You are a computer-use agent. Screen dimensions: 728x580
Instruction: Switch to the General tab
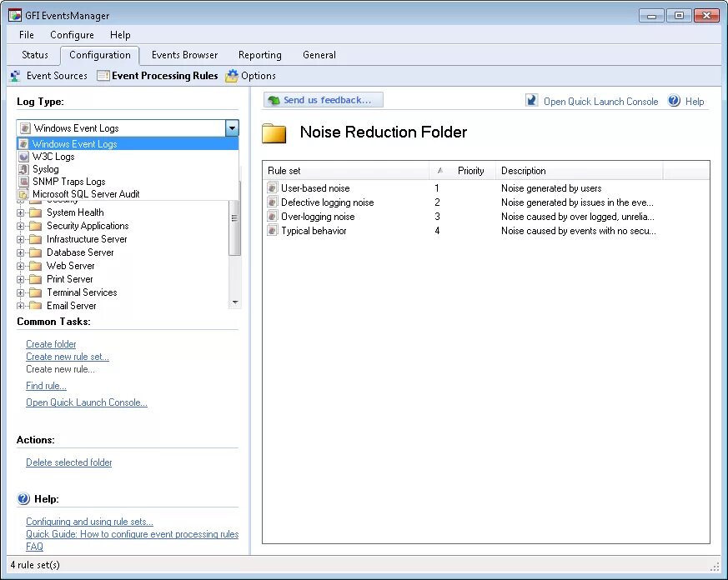[x=319, y=55]
